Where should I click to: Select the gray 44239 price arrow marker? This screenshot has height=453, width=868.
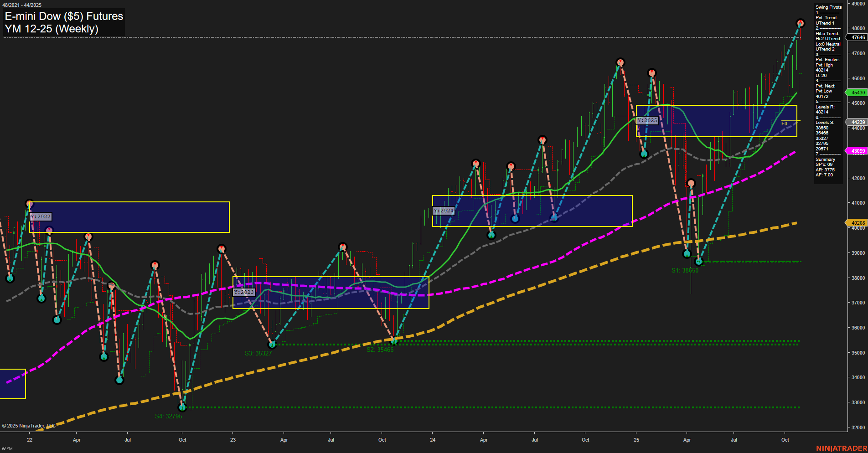(856, 122)
